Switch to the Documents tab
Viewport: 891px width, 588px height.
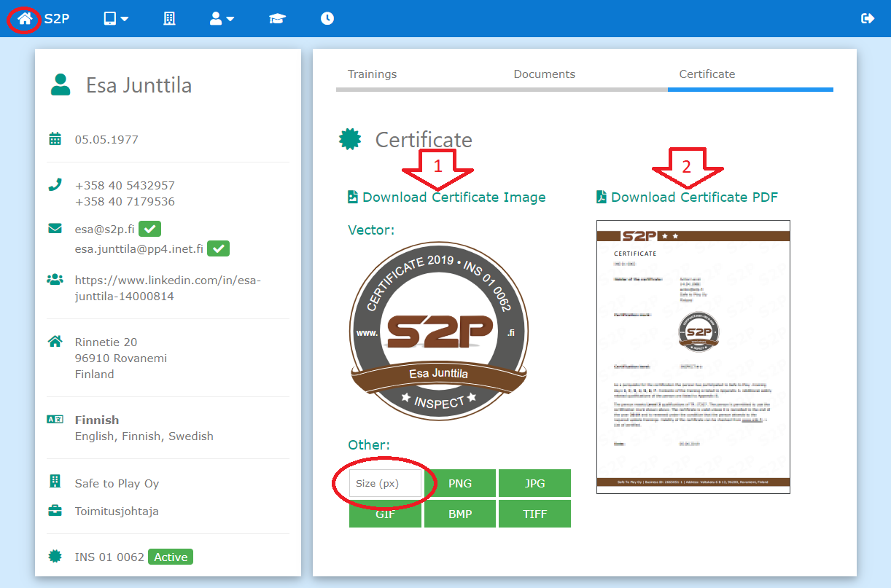point(545,74)
